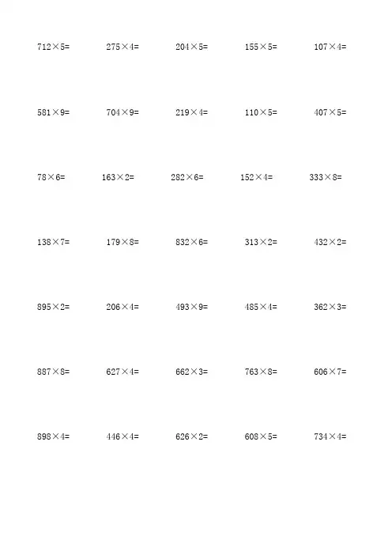
Task: Select the 734×4= equation
Action: point(330,436)
